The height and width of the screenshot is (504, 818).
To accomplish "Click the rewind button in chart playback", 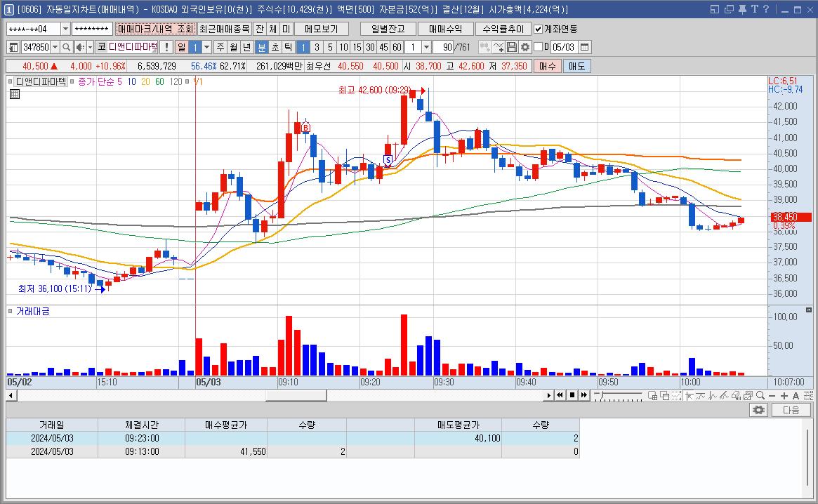I will 560,395.
